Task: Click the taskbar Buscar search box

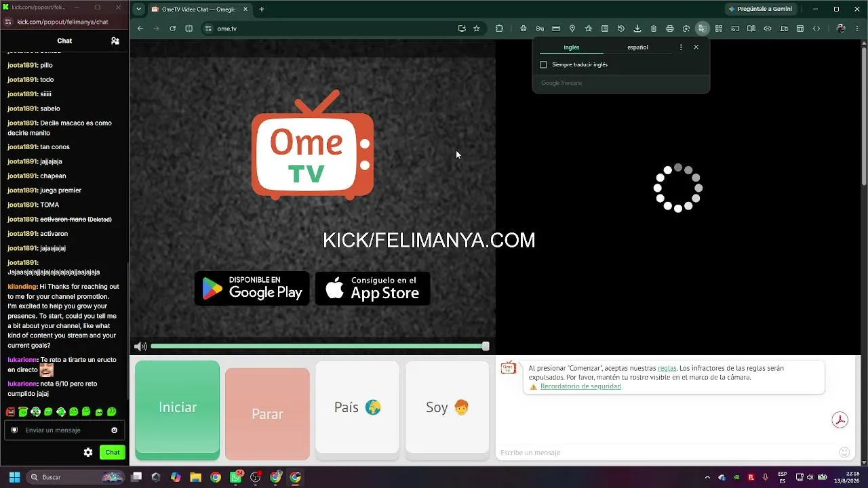Action: point(76,477)
